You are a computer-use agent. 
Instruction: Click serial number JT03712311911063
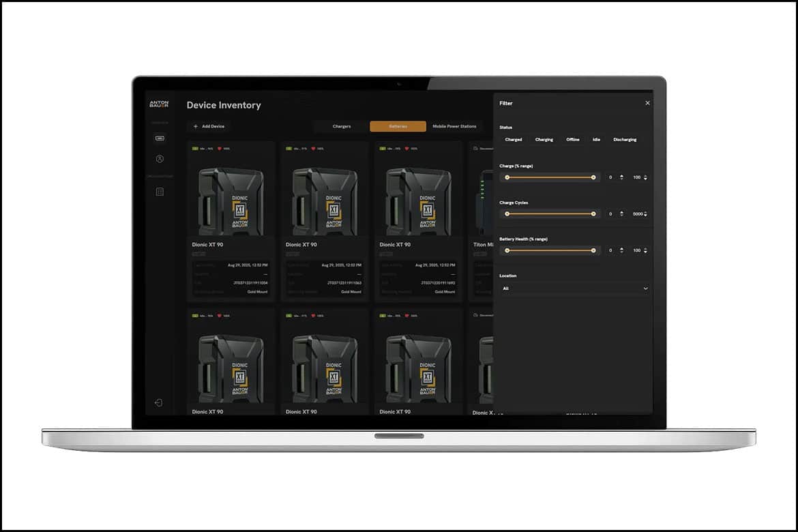pos(344,283)
